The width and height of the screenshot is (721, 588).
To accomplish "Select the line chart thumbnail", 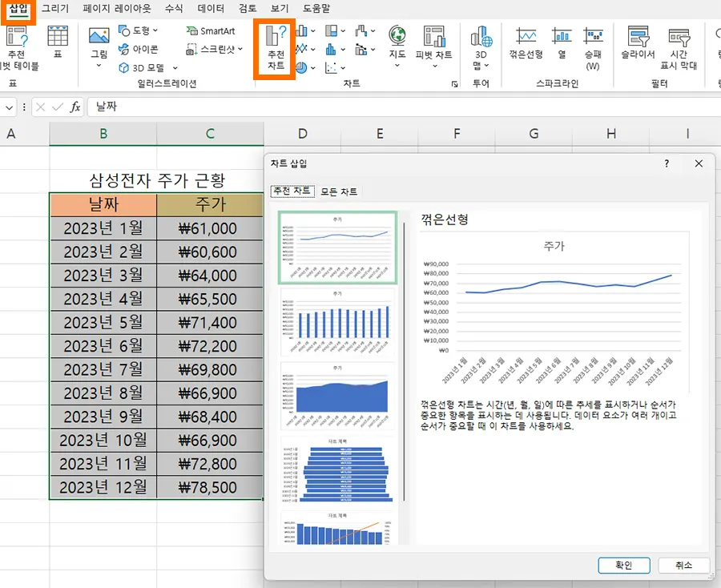I will [x=337, y=248].
